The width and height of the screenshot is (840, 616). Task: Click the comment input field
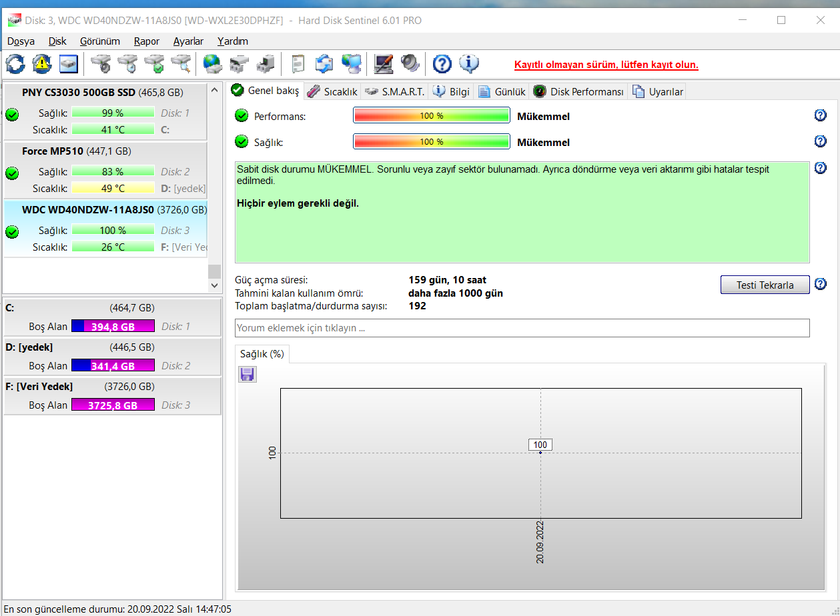522,328
